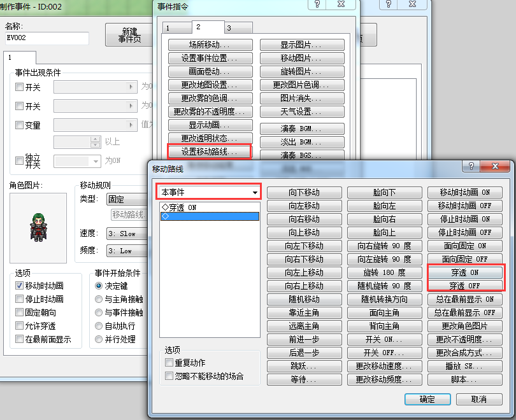This screenshot has width=516, height=420.
Task: Open the 速度 3: Slow dropdown
Action: point(127,234)
